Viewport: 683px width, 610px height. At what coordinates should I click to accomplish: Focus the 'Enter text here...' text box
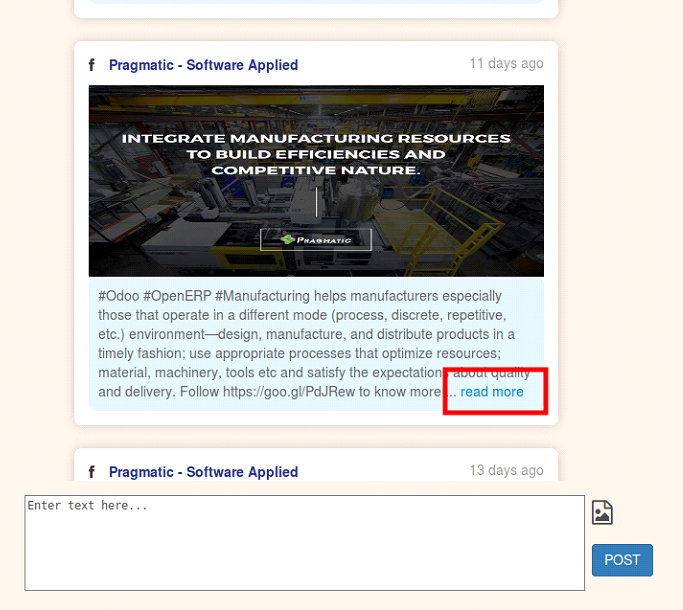[x=304, y=543]
